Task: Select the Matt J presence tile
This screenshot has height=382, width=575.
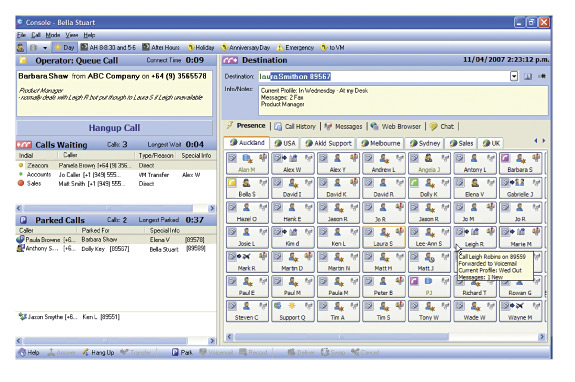Action: click(429, 262)
